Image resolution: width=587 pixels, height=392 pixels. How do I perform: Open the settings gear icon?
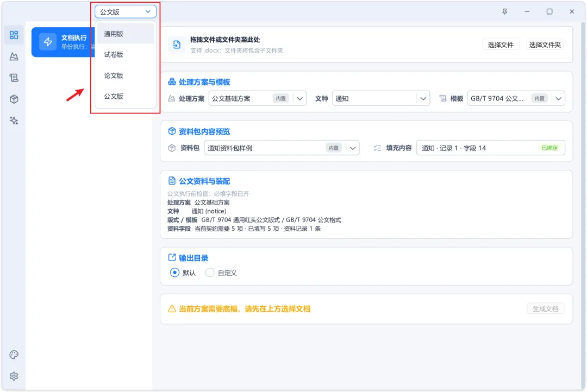[x=14, y=376]
